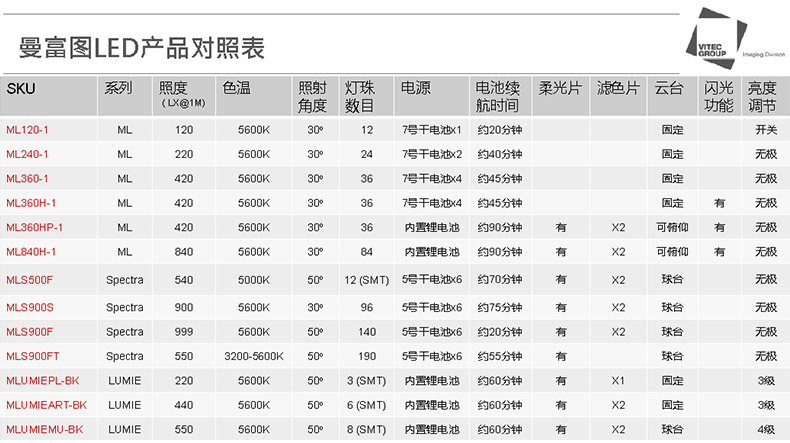Screen dimensions: 790x443
Task: Click 约55分钟 battery life cell
Action: coord(500,356)
